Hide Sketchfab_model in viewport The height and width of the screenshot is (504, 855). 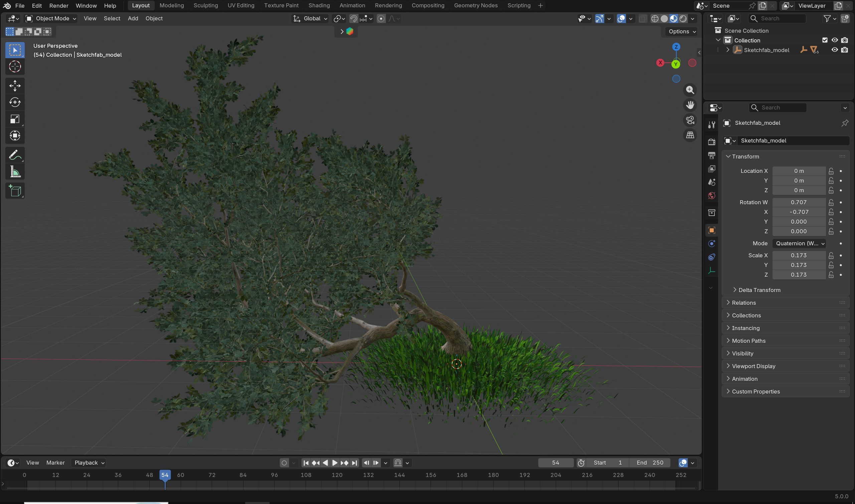tap(834, 50)
